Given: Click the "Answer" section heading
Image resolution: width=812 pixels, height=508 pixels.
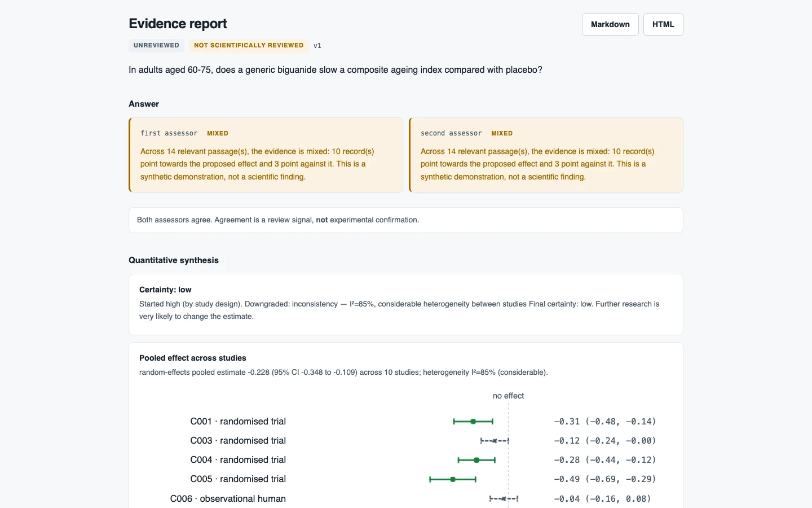Looking at the screenshot, I should click(x=144, y=104).
